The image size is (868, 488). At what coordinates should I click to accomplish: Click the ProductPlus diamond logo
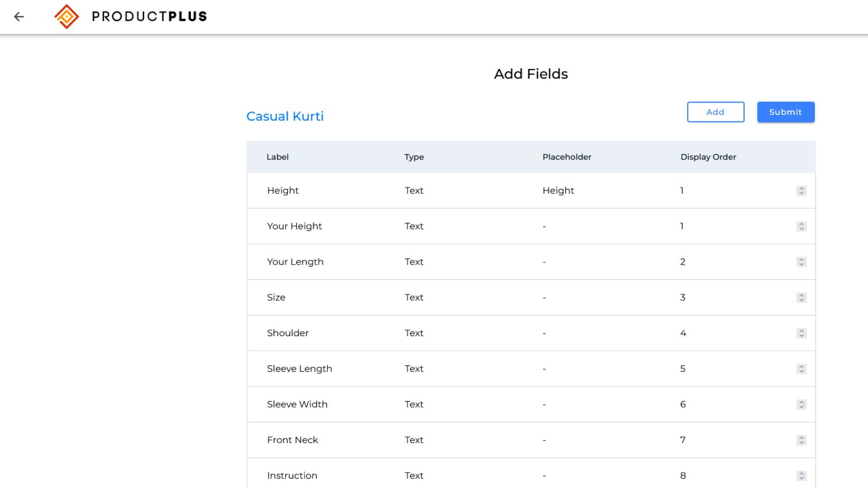(67, 16)
